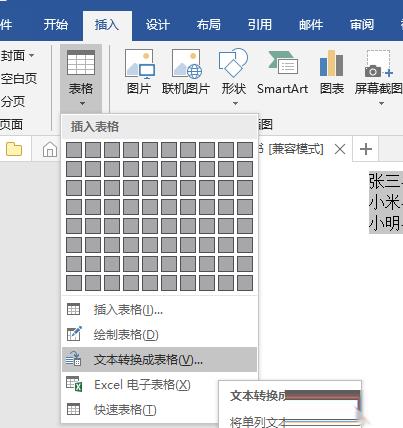The width and height of the screenshot is (403, 428).
Task: Click the plus icon to add new tab
Action: click(x=366, y=149)
